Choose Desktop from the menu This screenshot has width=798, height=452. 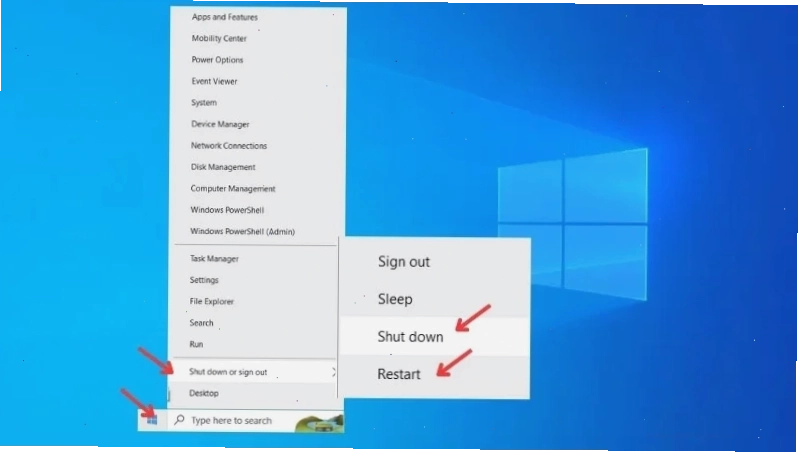[x=204, y=393]
